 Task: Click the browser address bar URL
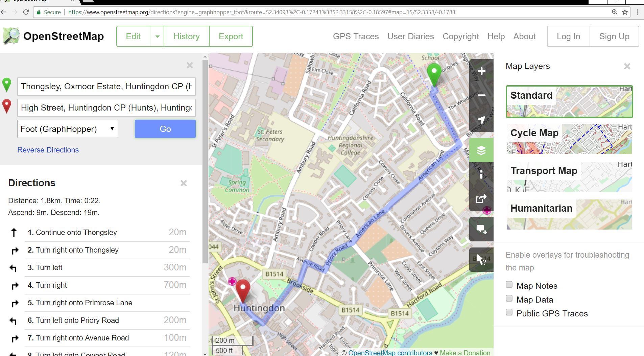(x=262, y=12)
